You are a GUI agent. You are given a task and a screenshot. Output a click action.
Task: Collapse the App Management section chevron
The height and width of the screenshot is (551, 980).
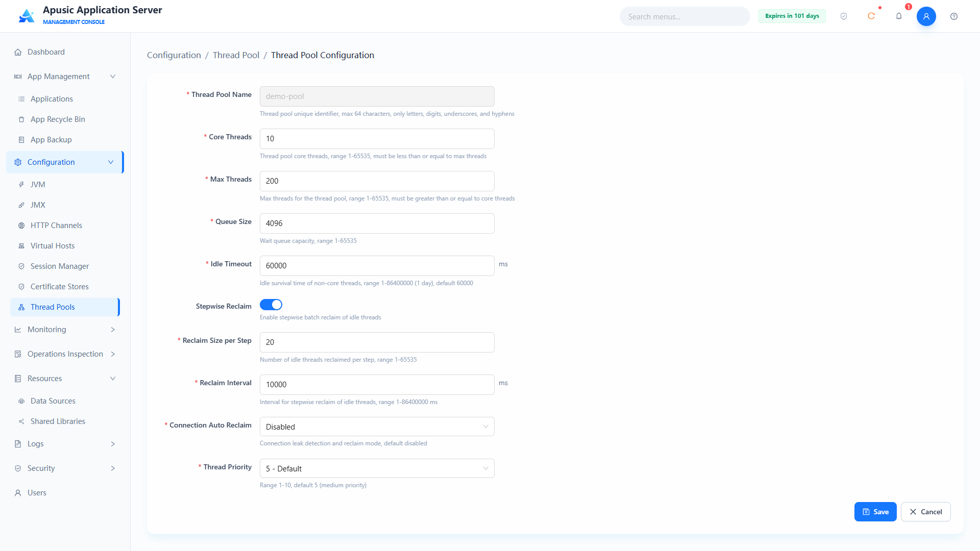pyautogui.click(x=113, y=77)
